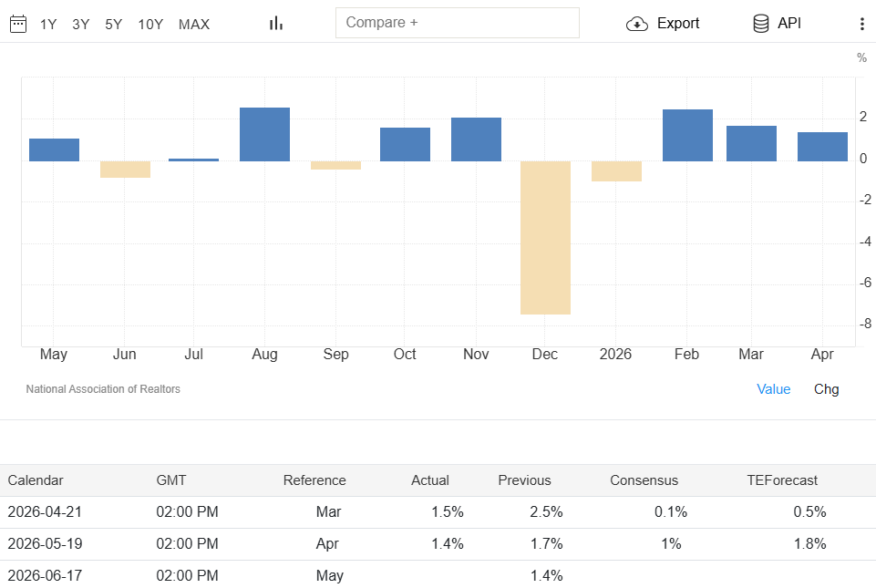The height and width of the screenshot is (588, 876).
Task: Click the Jun negative bar in chart
Action: click(x=125, y=170)
